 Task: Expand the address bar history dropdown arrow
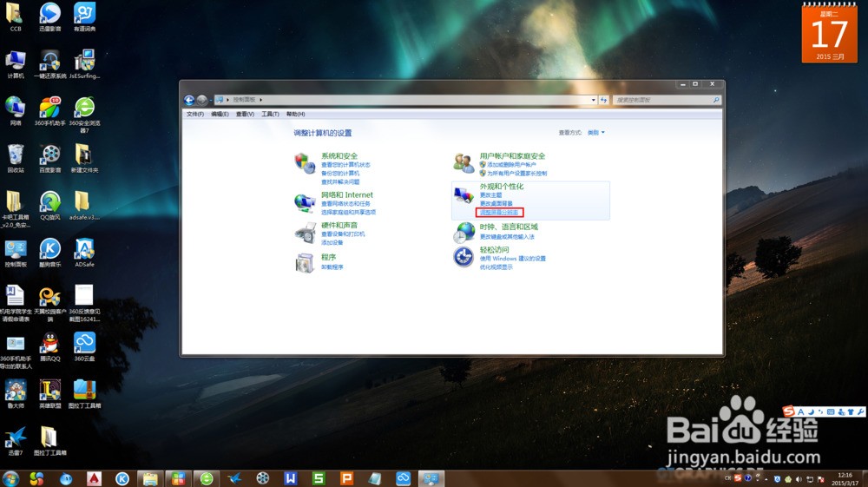coord(594,100)
